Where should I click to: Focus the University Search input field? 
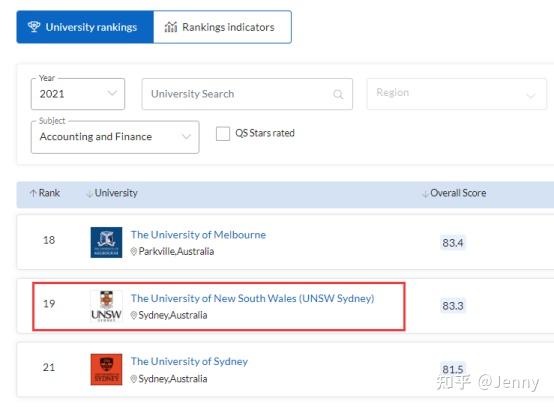point(247,94)
